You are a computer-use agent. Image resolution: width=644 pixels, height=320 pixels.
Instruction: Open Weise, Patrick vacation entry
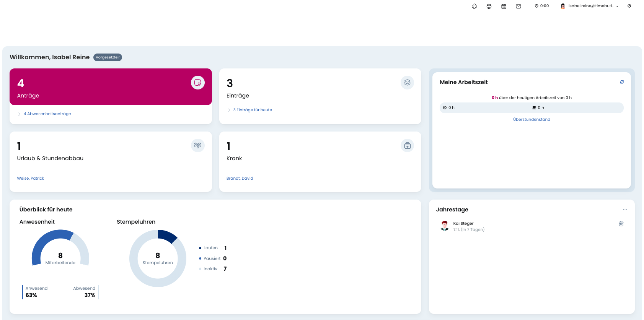click(31, 179)
